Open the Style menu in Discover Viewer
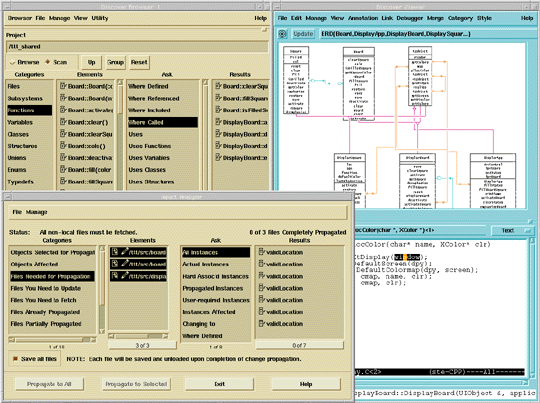The height and width of the screenshot is (403, 540). pos(484,18)
